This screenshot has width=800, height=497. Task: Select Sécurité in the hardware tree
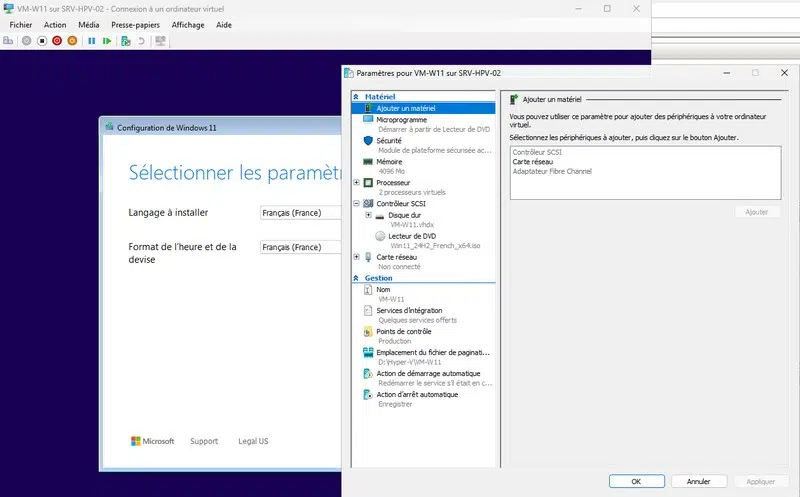pos(389,141)
